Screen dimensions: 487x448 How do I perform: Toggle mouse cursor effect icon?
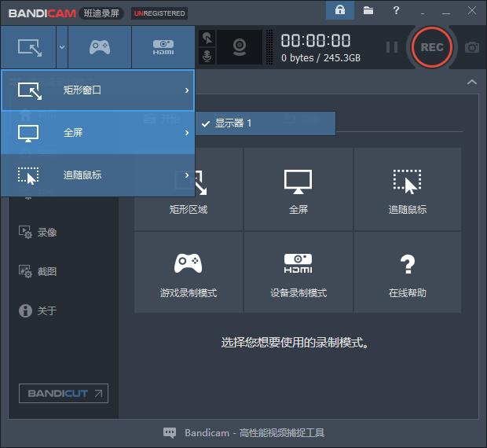[207, 38]
